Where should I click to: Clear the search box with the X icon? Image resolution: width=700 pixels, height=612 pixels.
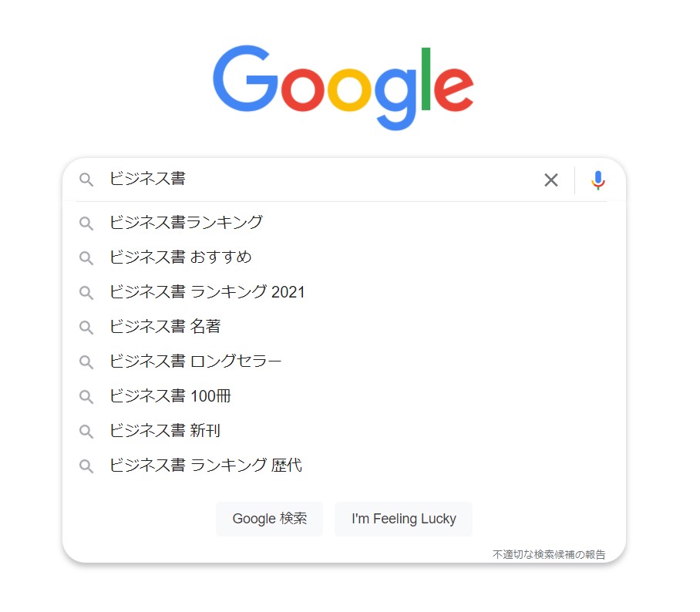pyautogui.click(x=551, y=180)
